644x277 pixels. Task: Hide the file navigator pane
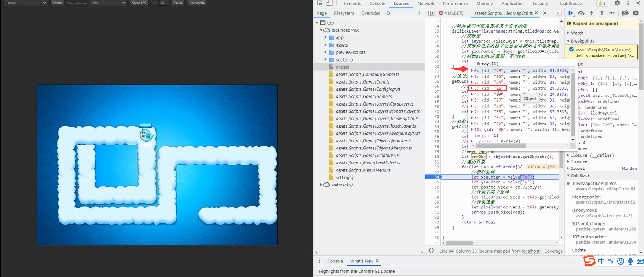tap(432, 13)
